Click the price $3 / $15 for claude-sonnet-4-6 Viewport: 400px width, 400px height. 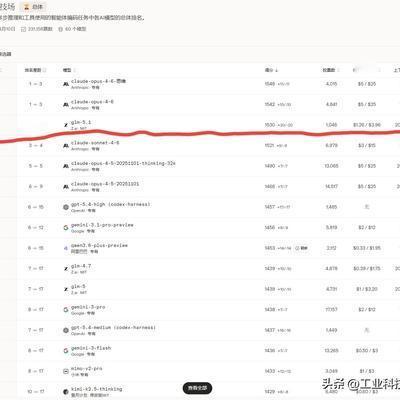point(367,146)
